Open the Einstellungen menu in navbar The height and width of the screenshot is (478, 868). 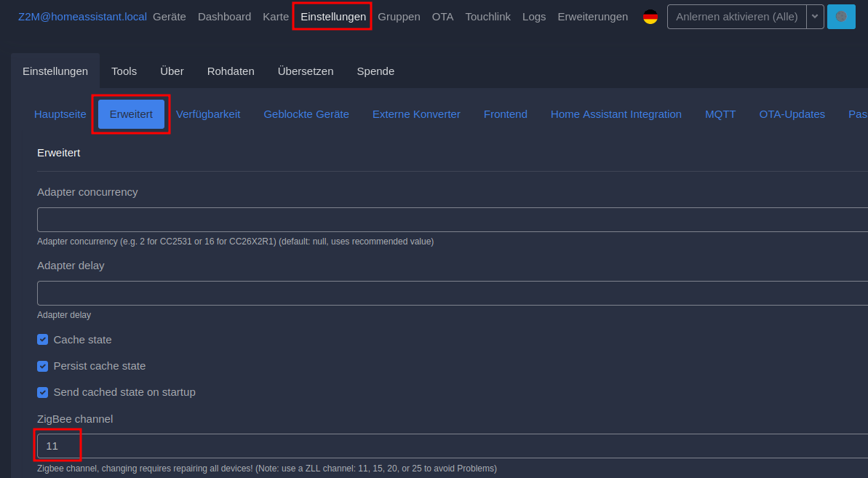(333, 17)
